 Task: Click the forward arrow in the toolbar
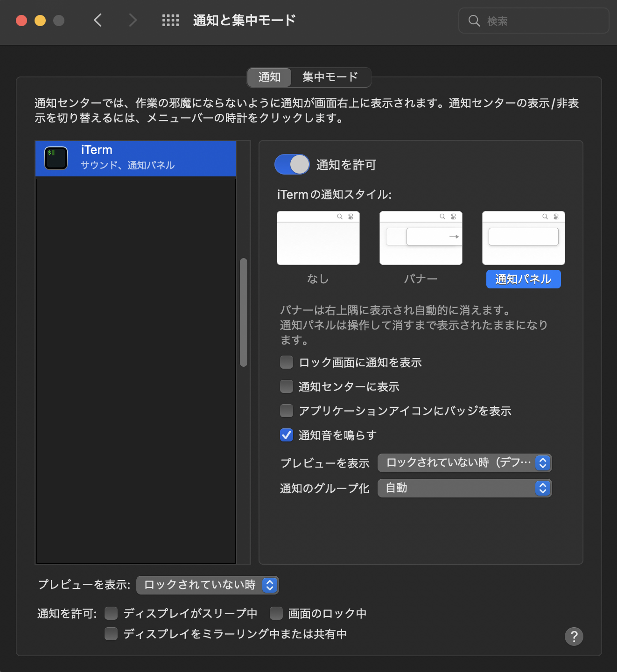click(133, 20)
